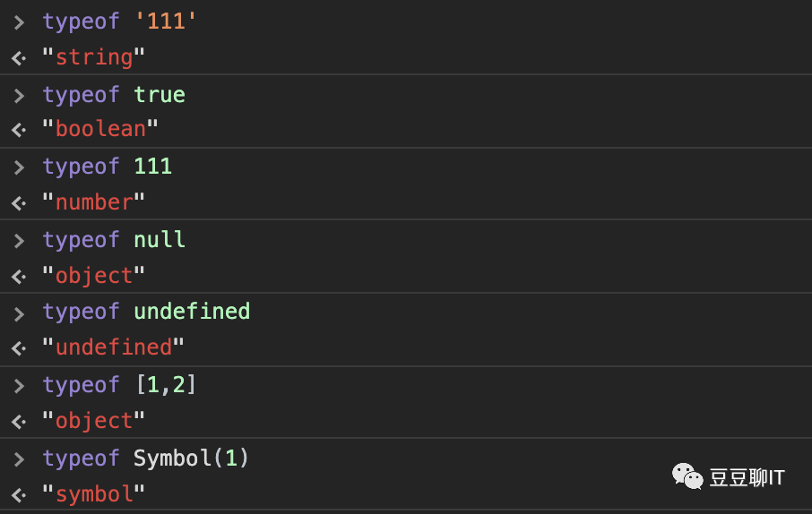Screen dimensions: 812x514
Task: Click the typeof Symbol(1) command line
Action: 146,458
